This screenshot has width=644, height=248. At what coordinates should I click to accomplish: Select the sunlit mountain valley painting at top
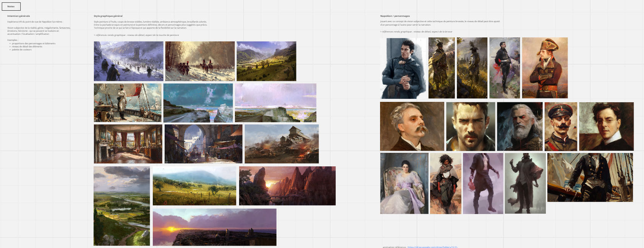coord(266,61)
